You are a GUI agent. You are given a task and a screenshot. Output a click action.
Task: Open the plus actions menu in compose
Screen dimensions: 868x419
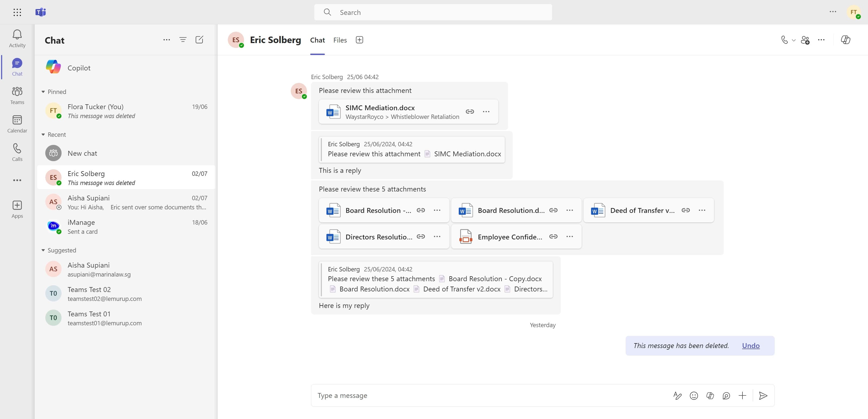(742, 395)
